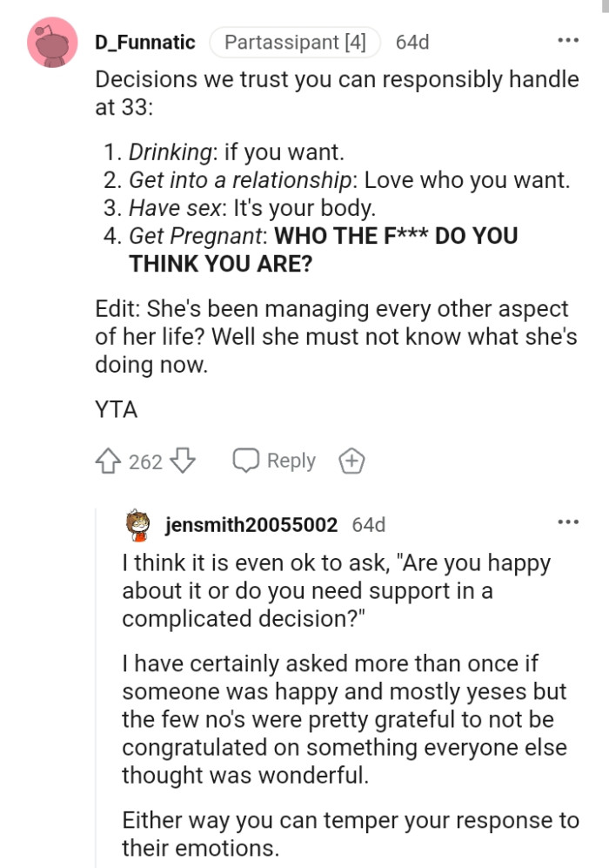Toggle the upvote arrow to remove a vote
This screenshot has height=868, width=609.
[108, 461]
